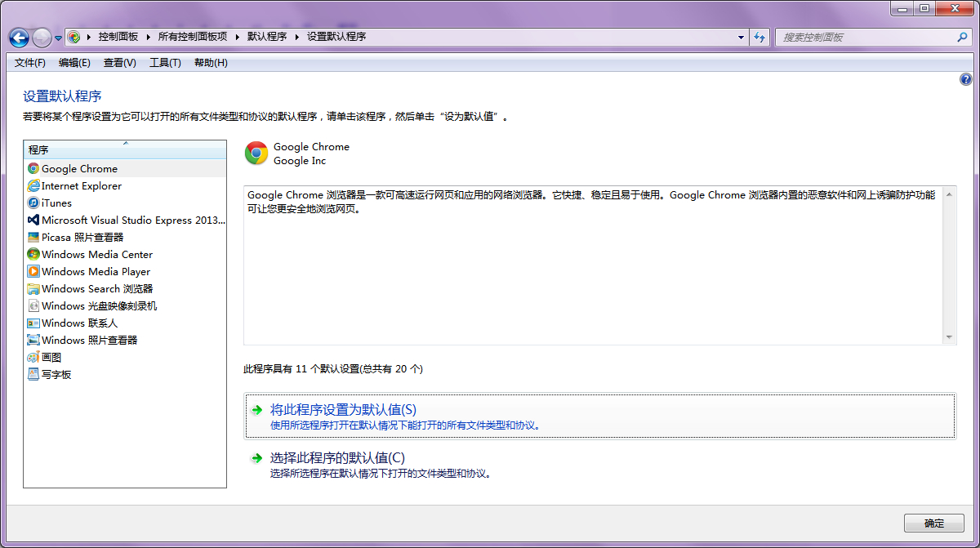
Task: Click the 设置默认程序 breadcrumb
Action: [x=336, y=37]
